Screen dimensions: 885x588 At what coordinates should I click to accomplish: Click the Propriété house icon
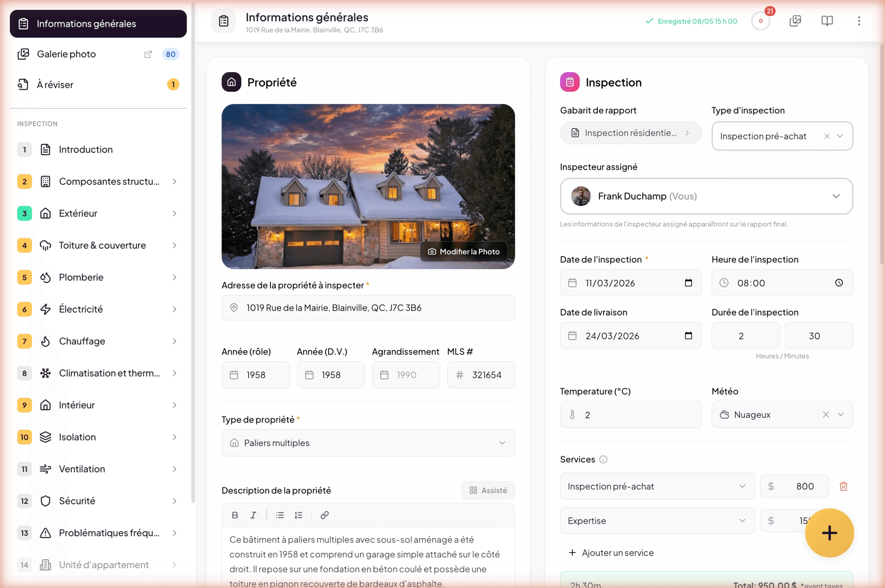click(231, 82)
